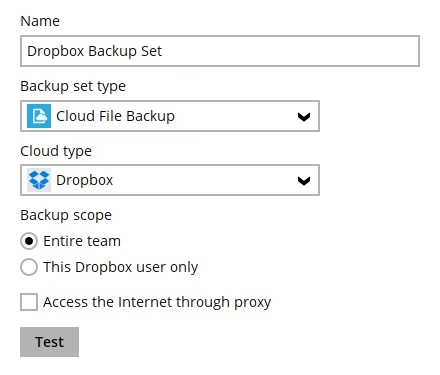Click the Cloud type label
440x375 pixels.
point(56,151)
